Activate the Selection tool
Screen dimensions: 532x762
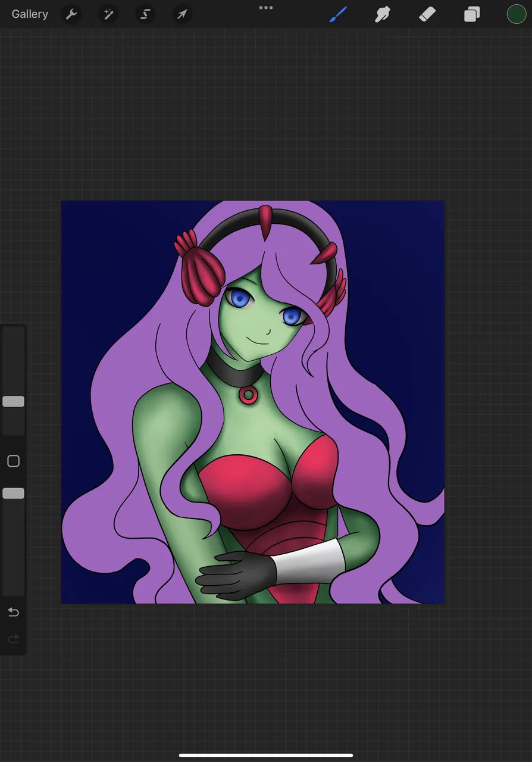[x=145, y=14]
